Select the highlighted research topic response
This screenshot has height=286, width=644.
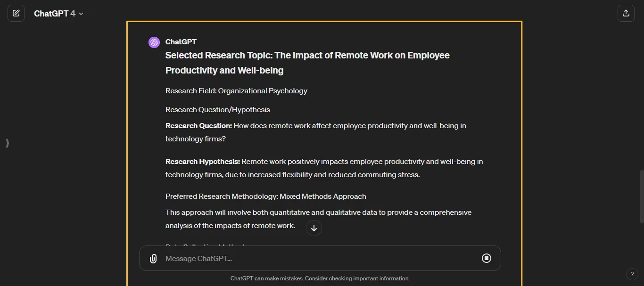click(324, 141)
